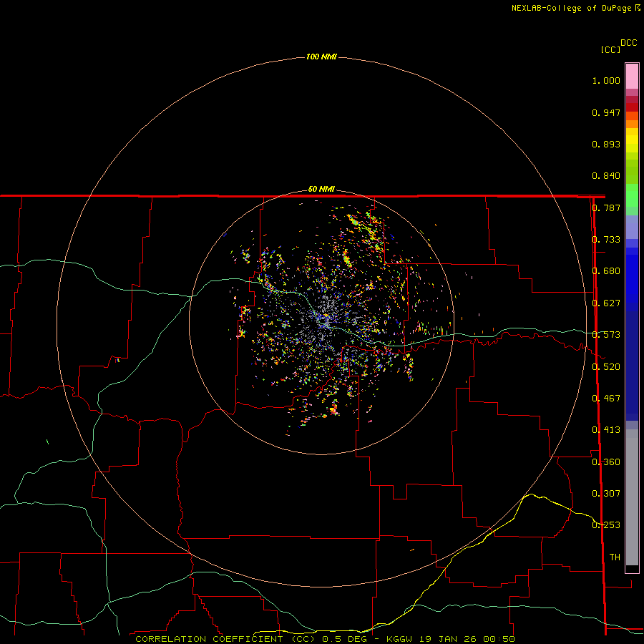Click the 0.360 legend value
Viewport: 644px width, 644px height.
(x=606, y=462)
